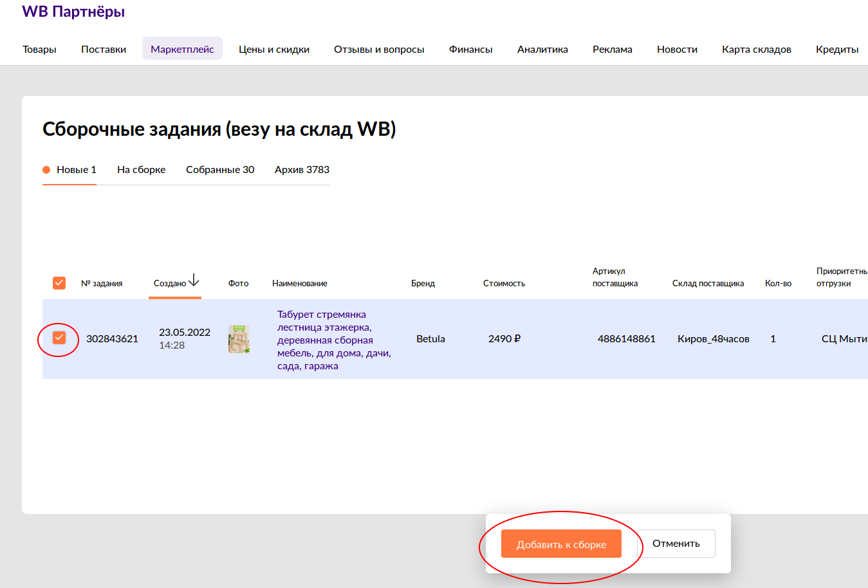Sort by the Создано column arrow
This screenshot has width=868, height=588.
(x=194, y=281)
